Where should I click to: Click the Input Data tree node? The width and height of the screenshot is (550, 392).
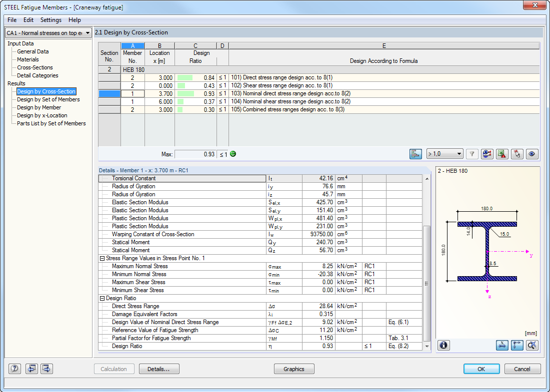(20, 43)
